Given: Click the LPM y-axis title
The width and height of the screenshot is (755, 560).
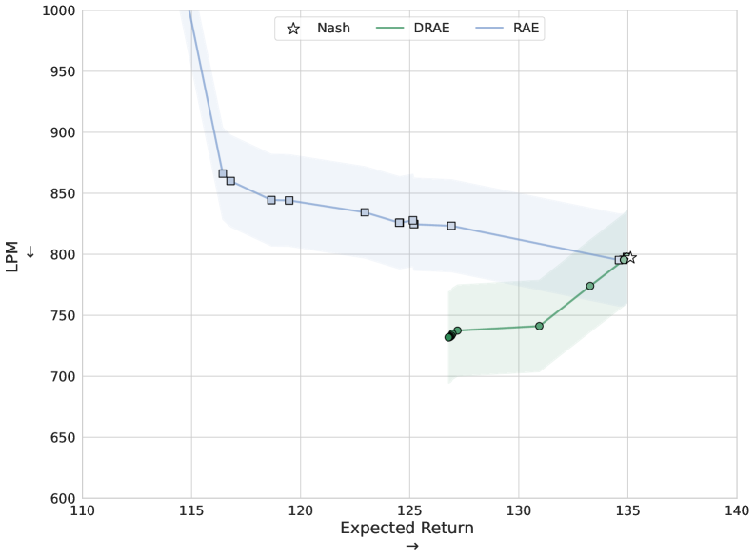Looking at the screenshot, I should pos(12,254).
